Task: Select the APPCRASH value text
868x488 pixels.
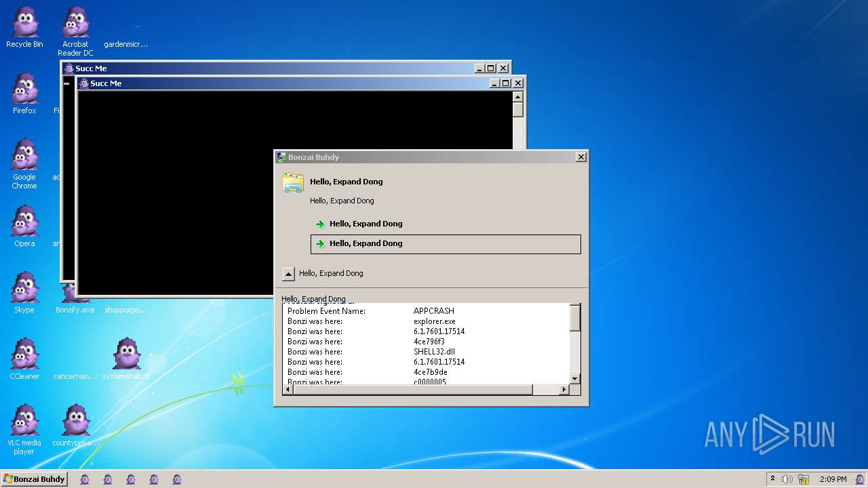Action: 434,311
